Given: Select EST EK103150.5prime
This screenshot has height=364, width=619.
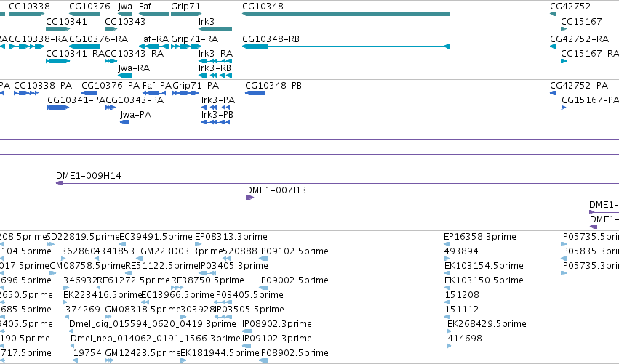Looking at the screenshot, I should point(484,280).
